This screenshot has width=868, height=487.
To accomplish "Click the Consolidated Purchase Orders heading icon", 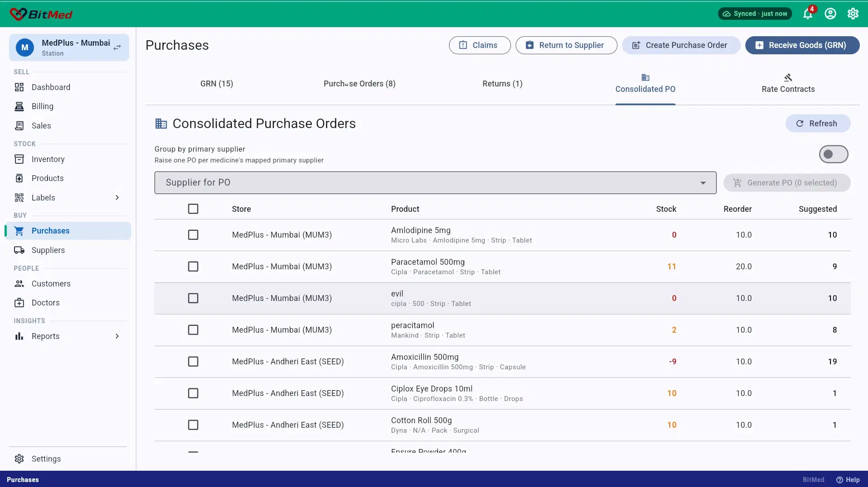I will (x=161, y=124).
